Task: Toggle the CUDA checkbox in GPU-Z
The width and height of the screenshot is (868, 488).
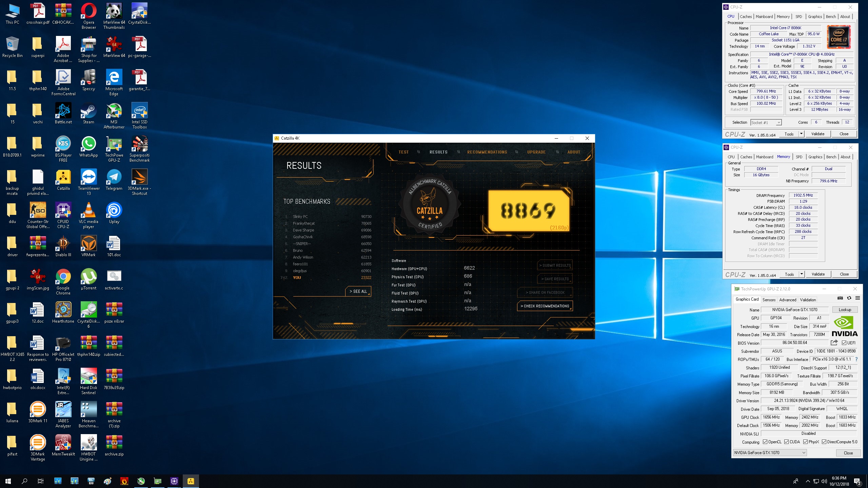Action: tap(786, 442)
